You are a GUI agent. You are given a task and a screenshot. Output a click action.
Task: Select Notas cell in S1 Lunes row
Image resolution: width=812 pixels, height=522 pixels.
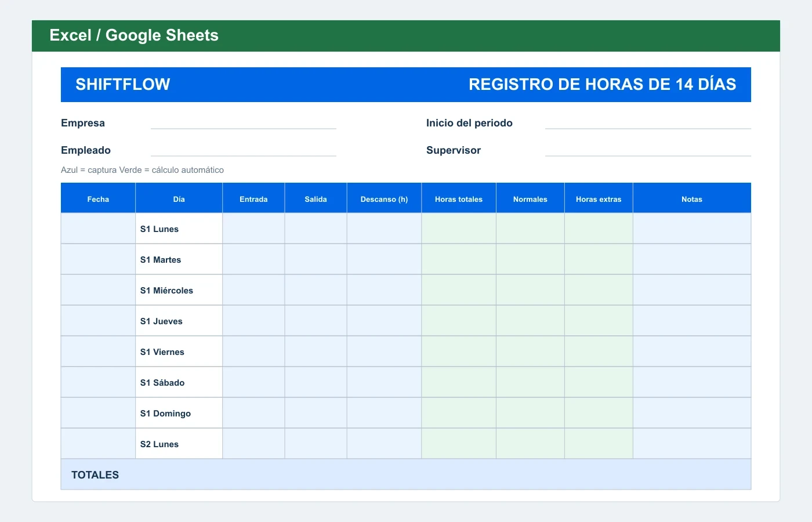[x=692, y=229]
